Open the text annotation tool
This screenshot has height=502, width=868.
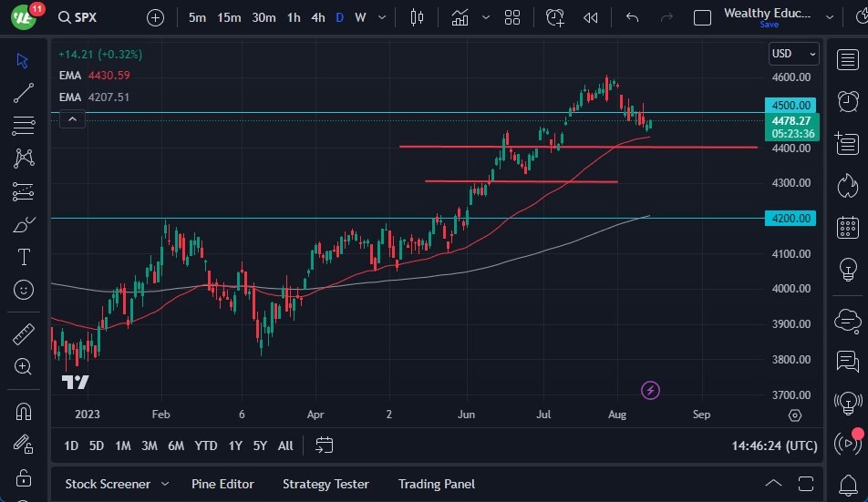click(x=24, y=257)
